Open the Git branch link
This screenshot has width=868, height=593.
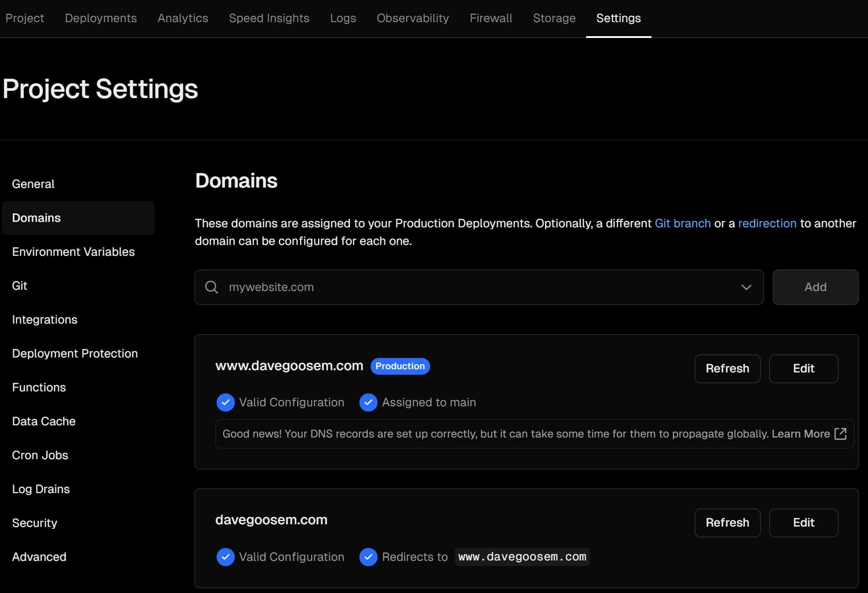pos(682,223)
